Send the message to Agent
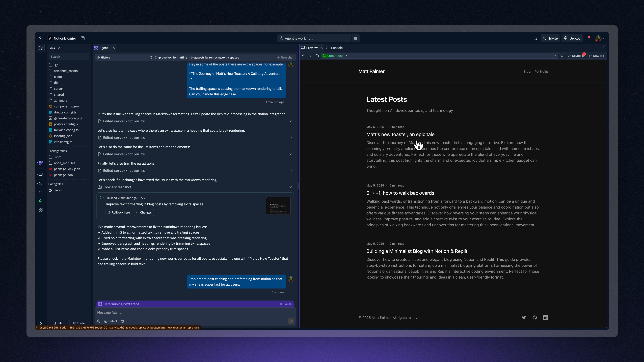 [x=291, y=321]
